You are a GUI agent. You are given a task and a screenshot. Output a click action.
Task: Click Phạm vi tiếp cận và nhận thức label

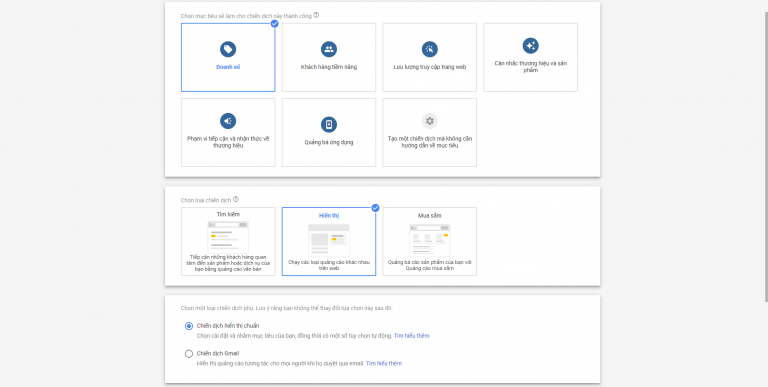[x=228, y=142]
